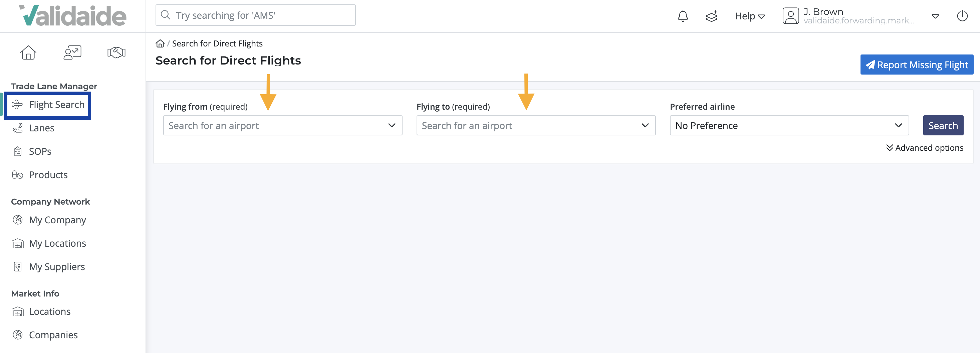
Task: Click the home icon in sidebar
Action: click(28, 52)
